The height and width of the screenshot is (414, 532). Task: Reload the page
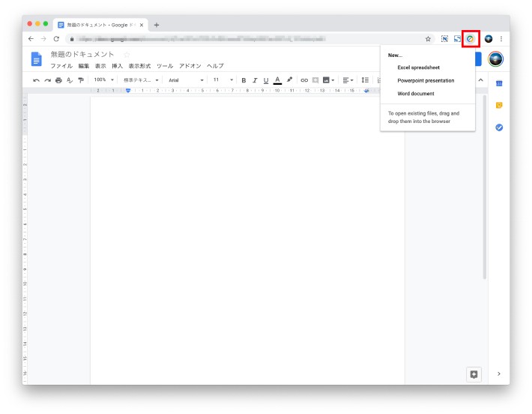coord(56,39)
